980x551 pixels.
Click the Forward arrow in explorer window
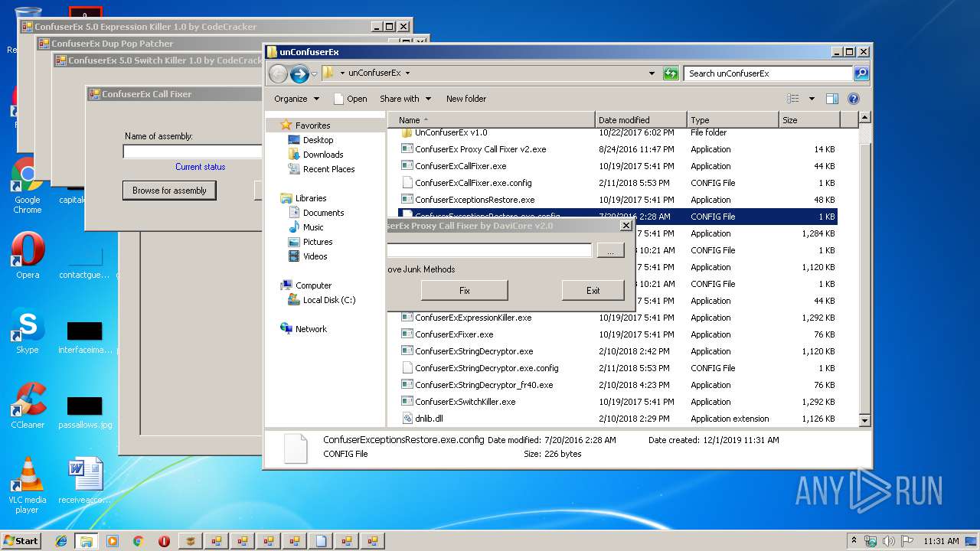(x=299, y=73)
